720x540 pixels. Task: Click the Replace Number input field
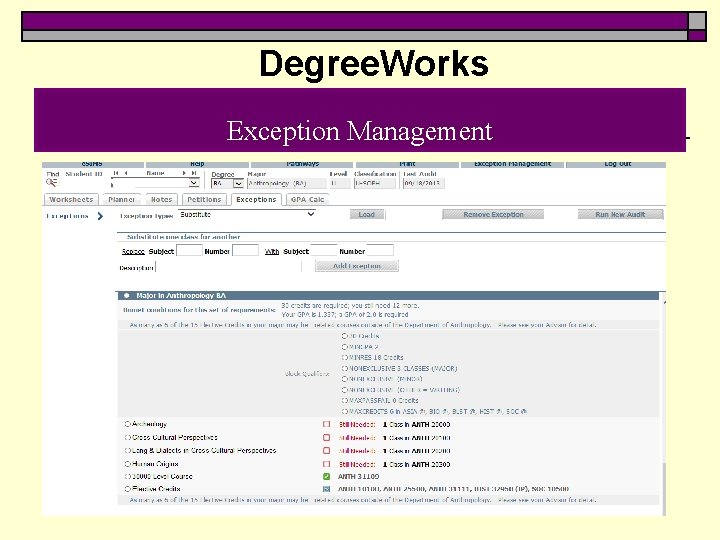pos(245,251)
